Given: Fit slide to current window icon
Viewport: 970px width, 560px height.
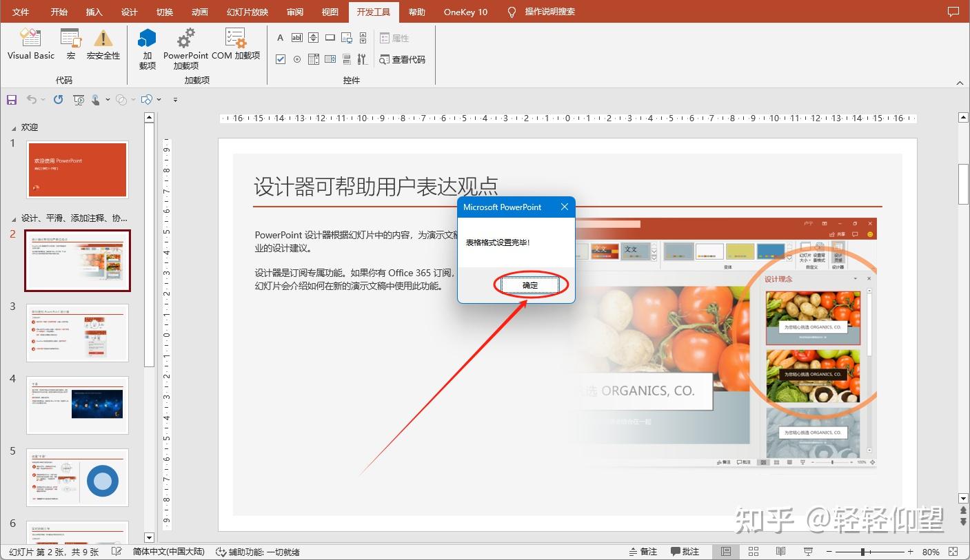Looking at the screenshot, I should [953, 552].
